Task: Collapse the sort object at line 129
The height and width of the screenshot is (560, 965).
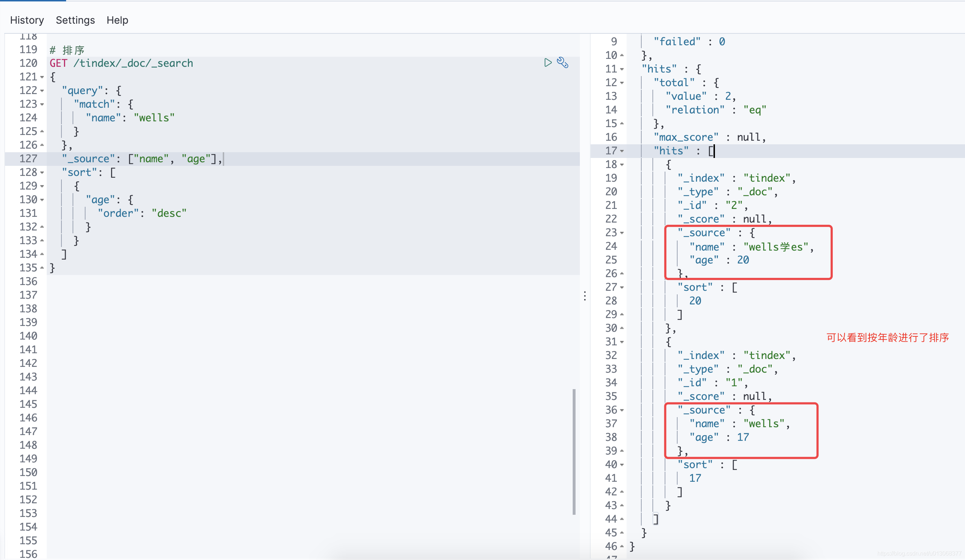Action: coord(42,186)
